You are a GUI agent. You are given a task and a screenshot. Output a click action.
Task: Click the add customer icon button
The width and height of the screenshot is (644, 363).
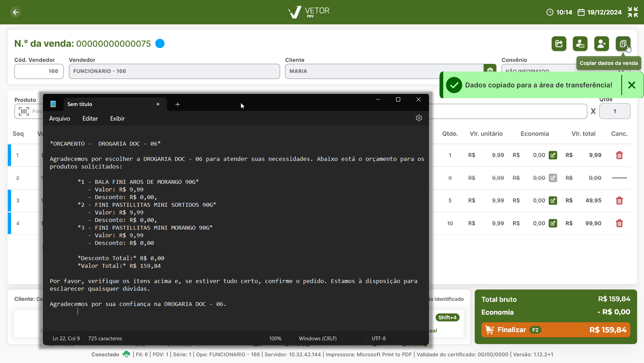601,44
